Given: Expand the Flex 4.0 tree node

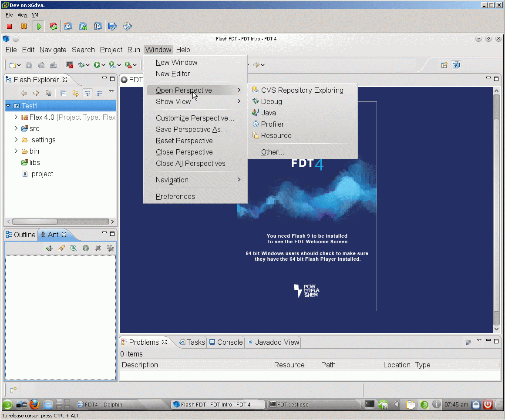Looking at the screenshot, I should 16,117.
